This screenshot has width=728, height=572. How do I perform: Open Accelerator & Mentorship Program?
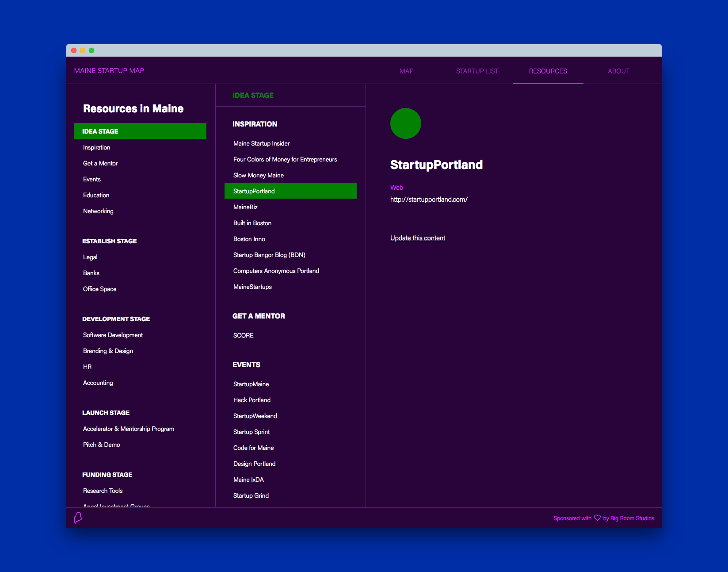[129, 429]
